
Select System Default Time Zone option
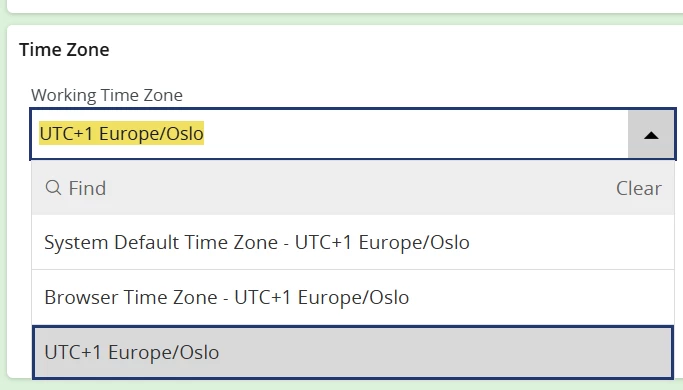point(353,242)
